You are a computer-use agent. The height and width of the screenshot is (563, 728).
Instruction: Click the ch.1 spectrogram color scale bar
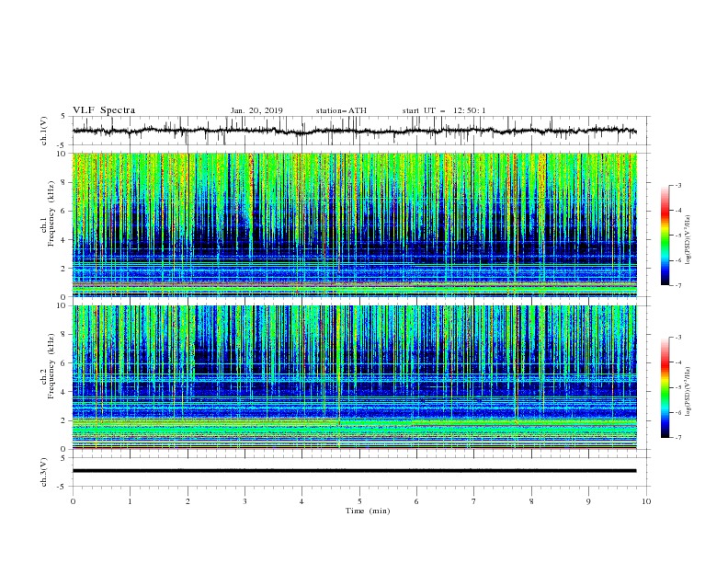(x=665, y=236)
